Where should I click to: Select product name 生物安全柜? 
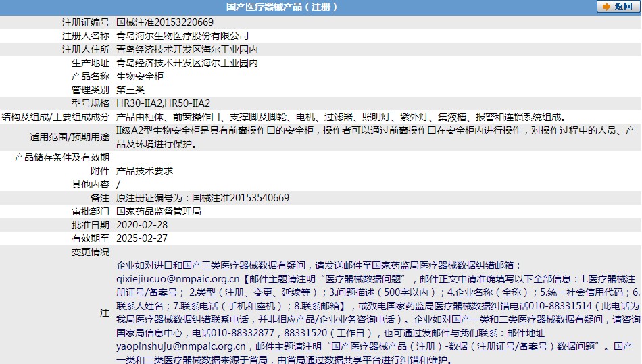[x=140, y=76]
